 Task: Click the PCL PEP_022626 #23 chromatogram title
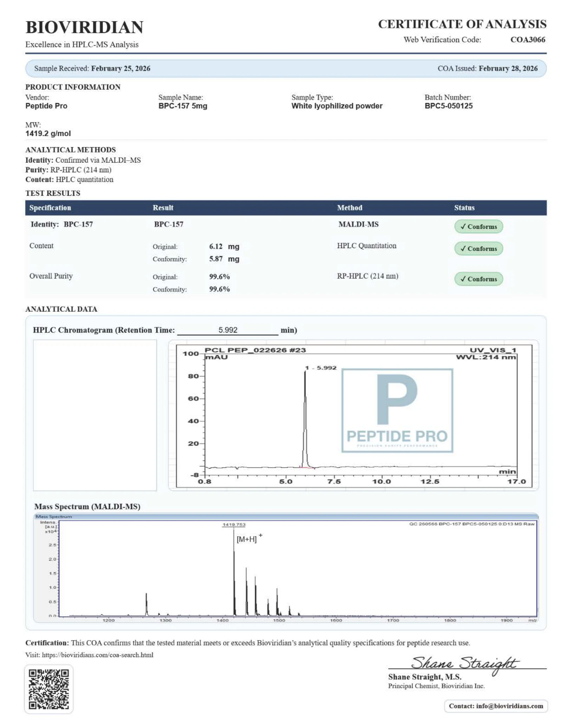click(255, 350)
